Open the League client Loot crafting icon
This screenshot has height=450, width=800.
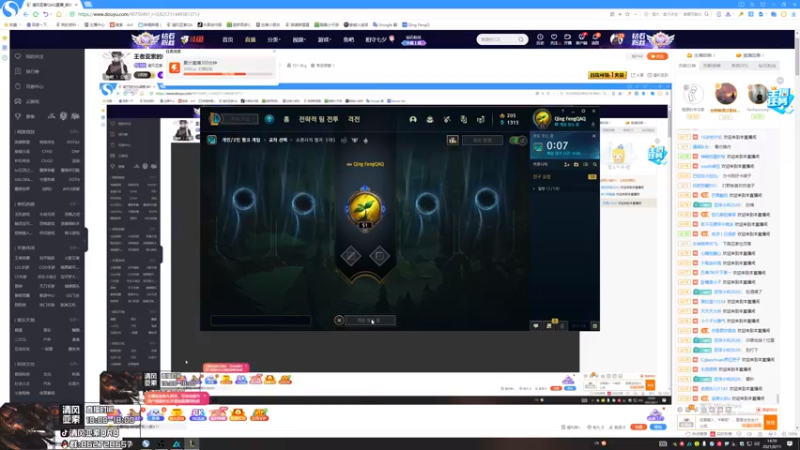coord(447,119)
